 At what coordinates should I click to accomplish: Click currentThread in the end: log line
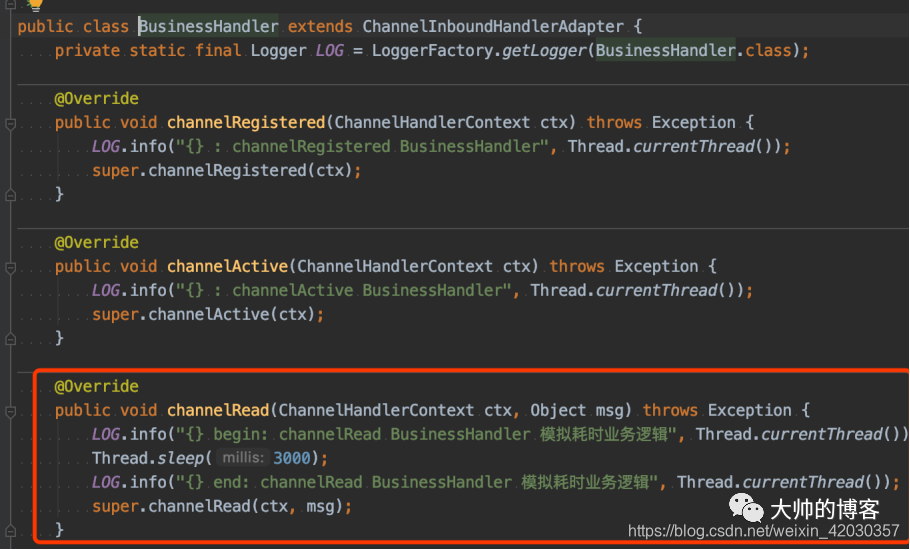click(803, 482)
